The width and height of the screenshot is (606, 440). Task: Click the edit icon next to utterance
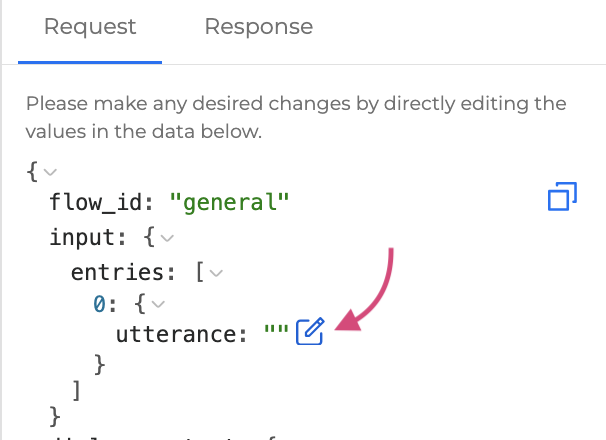tap(310, 332)
